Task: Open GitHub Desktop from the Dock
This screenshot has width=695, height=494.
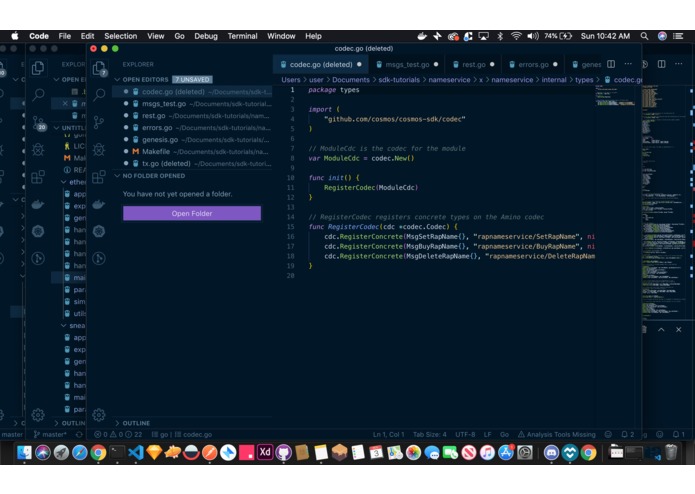Action: pyautogui.click(x=284, y=452)
